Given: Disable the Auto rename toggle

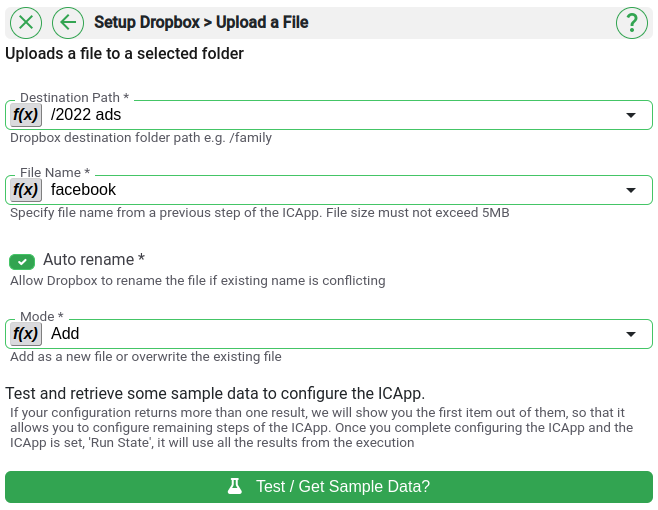Looking at the screenshot, I should click(x=22, y=261).
